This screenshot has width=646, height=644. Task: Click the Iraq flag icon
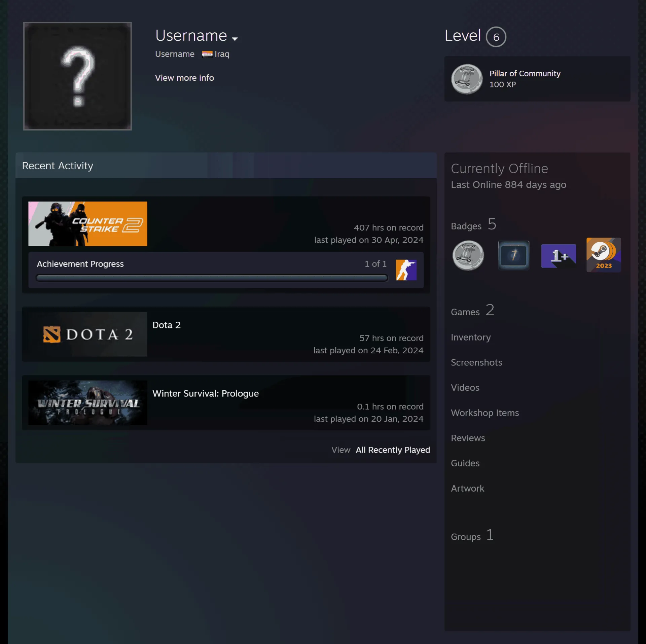[207, 54]
